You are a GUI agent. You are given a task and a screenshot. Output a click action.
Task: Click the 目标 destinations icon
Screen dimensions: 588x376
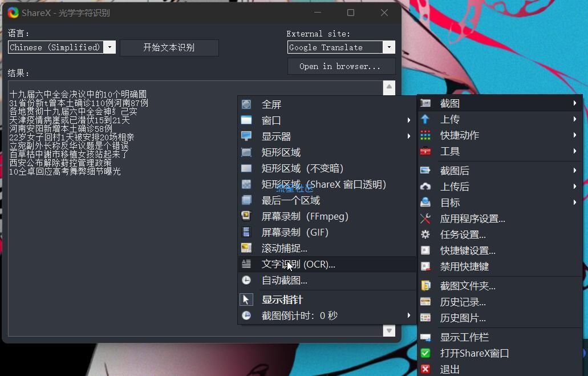(x=425, y=202)
